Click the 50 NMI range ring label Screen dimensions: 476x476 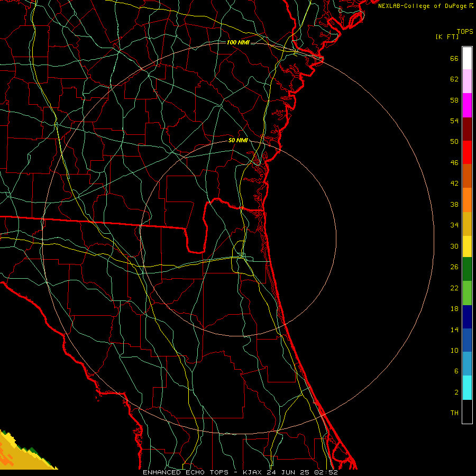pyautogui.click(x=238, y=140)
